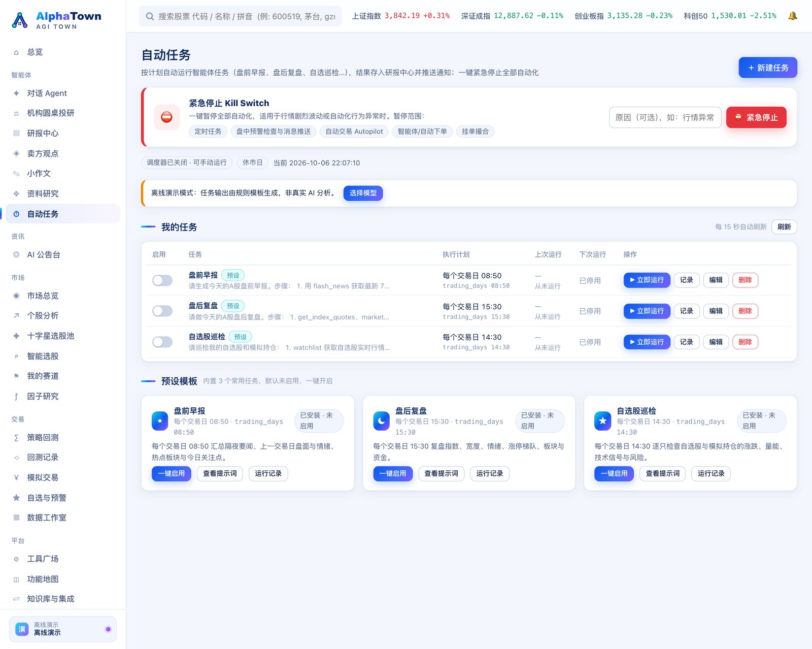Click the 模拟交易 yen icon
The height and width of the screenshot is (649, 812).
point(16,477)
